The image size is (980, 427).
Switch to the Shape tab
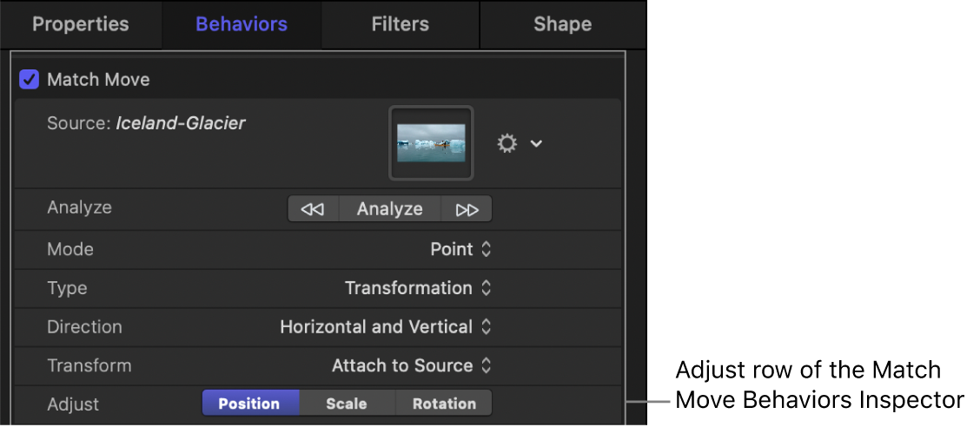562,24
